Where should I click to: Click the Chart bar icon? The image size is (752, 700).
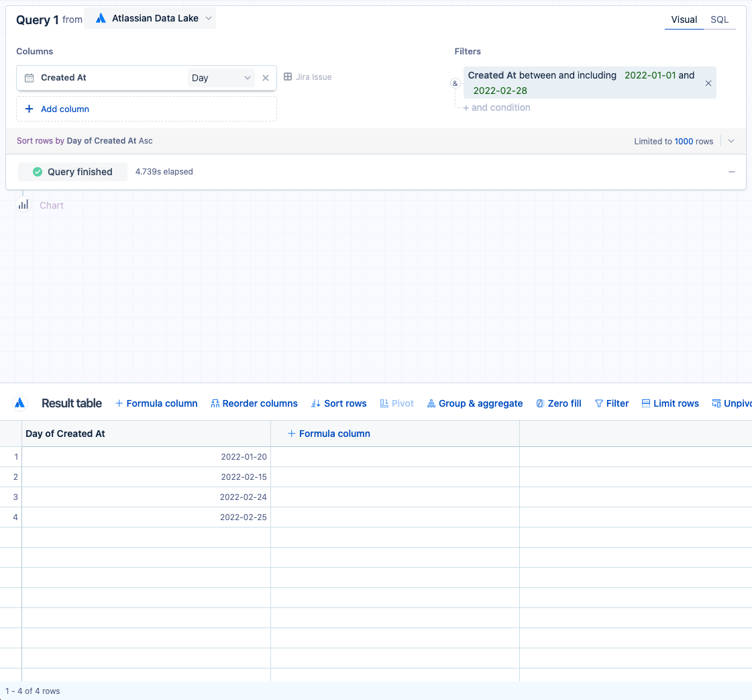pos(23,205)
